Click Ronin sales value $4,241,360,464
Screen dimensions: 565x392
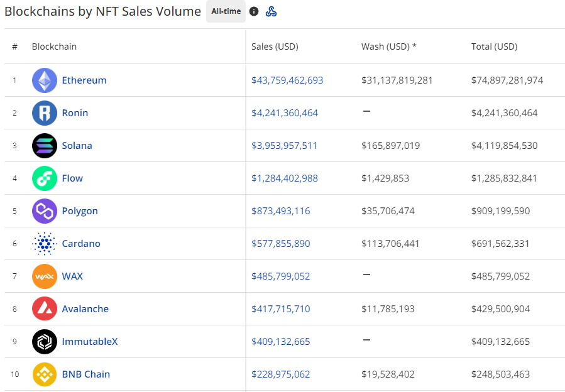click(x=285, y=113)
